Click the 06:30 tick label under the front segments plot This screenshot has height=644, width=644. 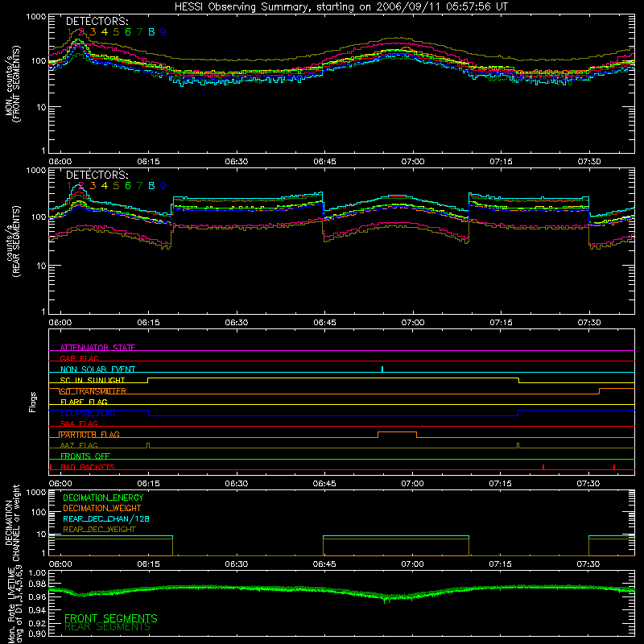[x=236, y=162]
